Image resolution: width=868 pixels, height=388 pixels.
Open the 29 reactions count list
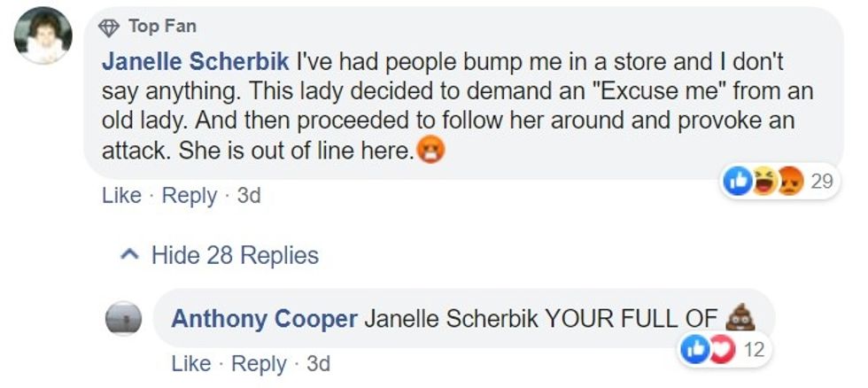[x=822, y=182]
